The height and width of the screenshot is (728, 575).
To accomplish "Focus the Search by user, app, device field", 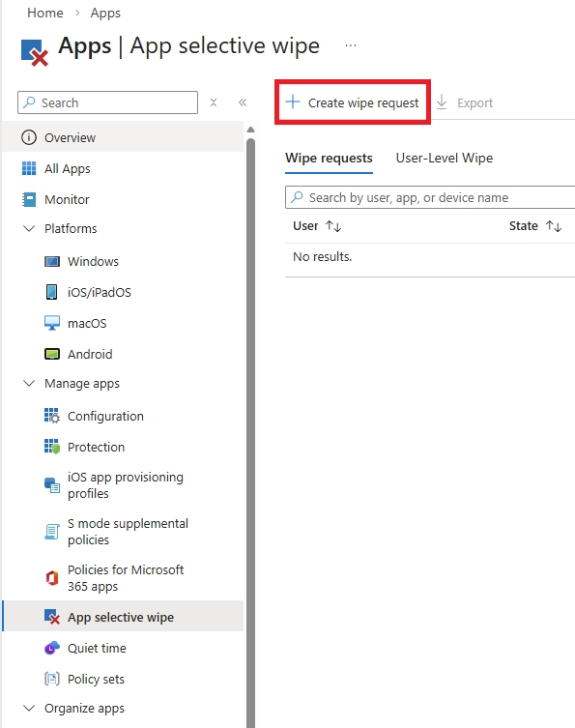I will click(x=430, y=198).
